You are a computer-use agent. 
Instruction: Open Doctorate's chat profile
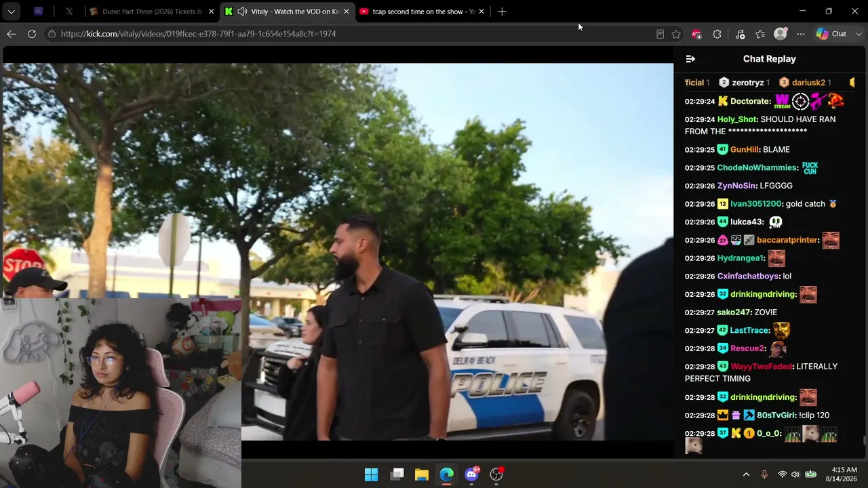[x=751, y=102]
